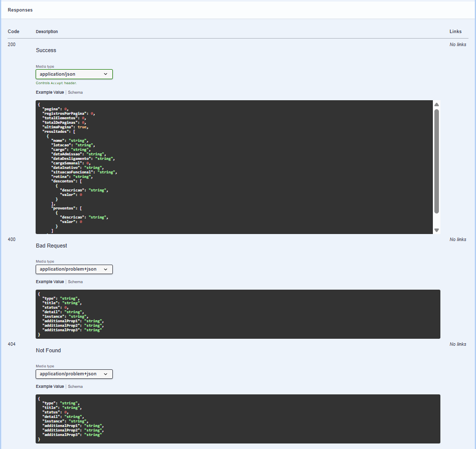Click the "situacaoFuncional" line in example
This screenshot has height=449, width=476.
(84, 172)
